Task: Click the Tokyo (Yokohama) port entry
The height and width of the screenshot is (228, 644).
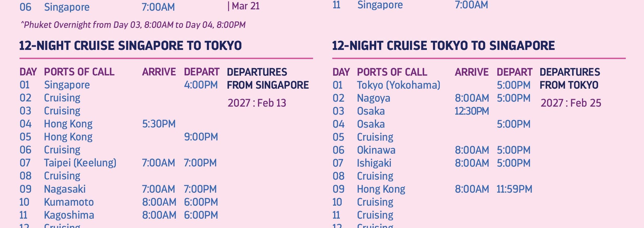Action: (x=399, y=85)
